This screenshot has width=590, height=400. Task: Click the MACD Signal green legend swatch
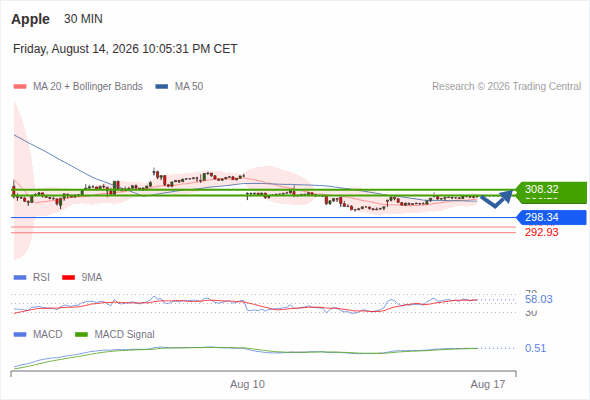click(81, 335)
